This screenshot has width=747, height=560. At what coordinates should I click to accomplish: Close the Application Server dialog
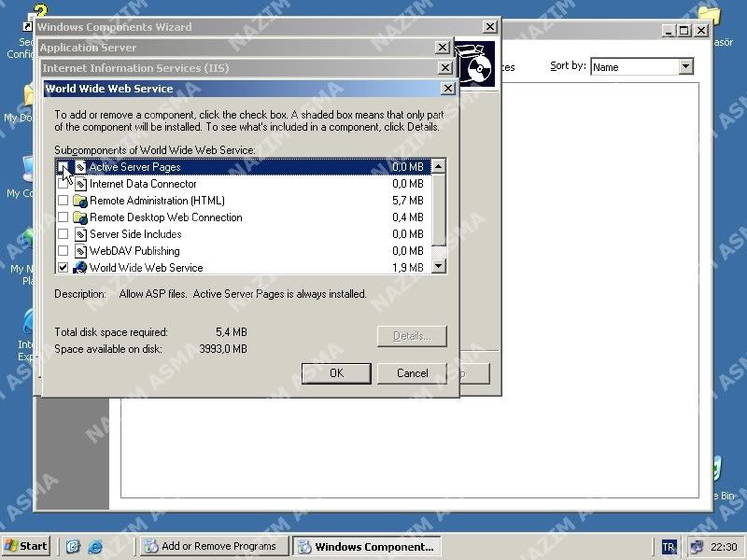(x=442, y=48)
